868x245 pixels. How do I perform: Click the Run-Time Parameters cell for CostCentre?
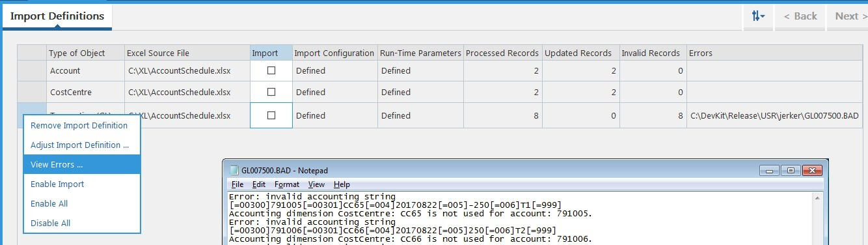pos(420,93)
